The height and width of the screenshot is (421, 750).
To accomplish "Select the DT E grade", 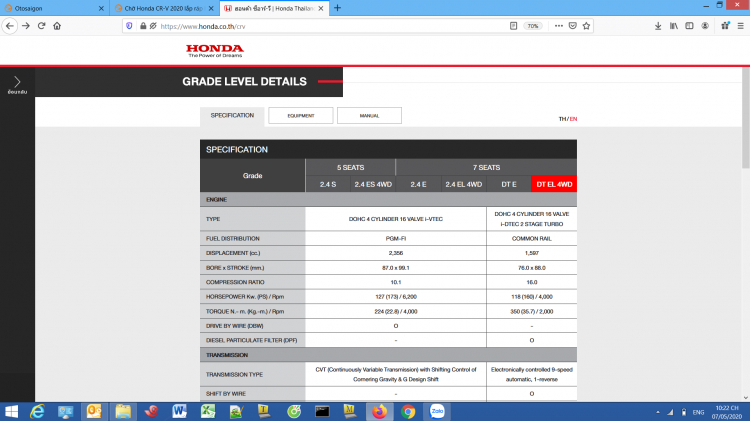I will [508, 184].
